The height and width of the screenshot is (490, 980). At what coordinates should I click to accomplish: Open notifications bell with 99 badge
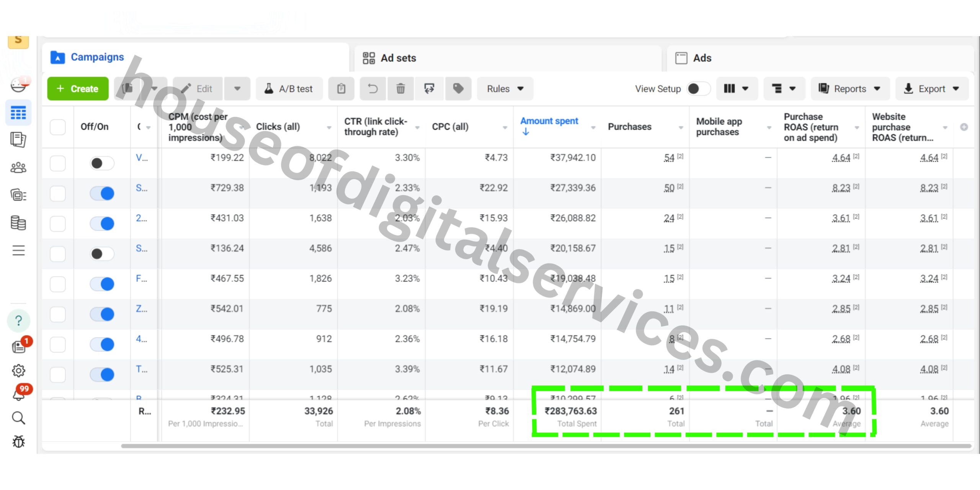pos(19,394)
